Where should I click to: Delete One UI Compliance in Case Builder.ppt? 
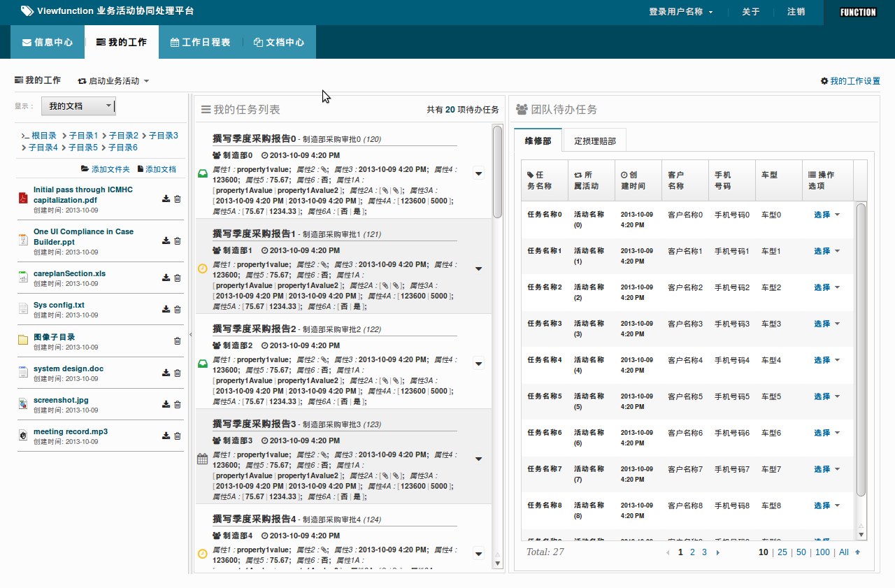[x=177, y=241]
